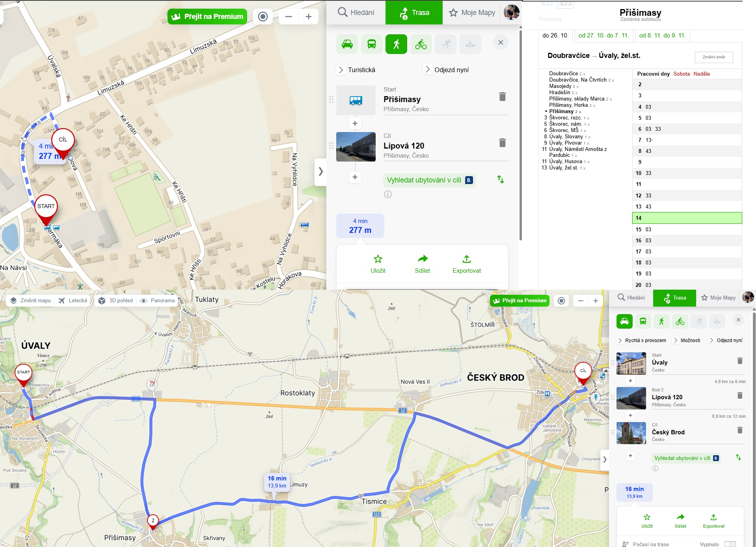Click the Změnit směr button

(713, 57)
